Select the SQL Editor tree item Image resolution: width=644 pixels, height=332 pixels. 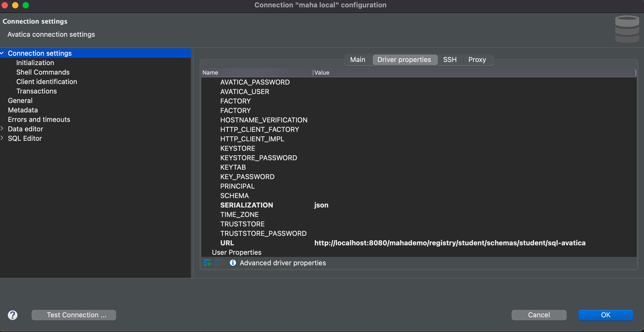(25, 138)
